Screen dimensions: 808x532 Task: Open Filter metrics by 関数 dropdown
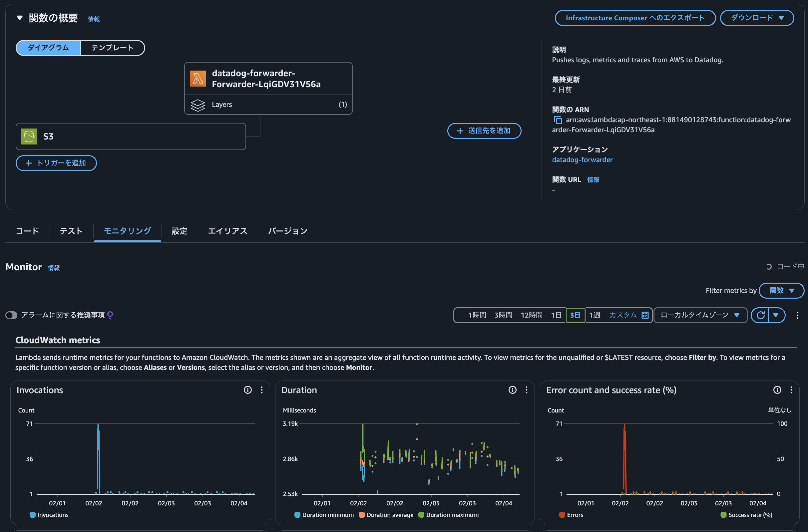point(781,291)
